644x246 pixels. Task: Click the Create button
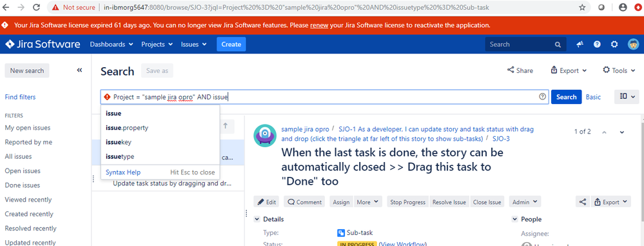coord(231,44)
